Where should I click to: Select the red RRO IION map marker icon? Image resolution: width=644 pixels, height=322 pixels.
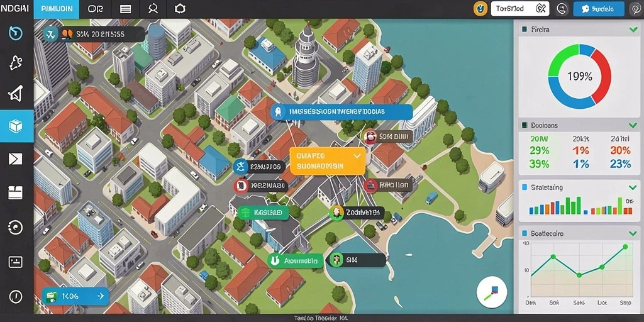point(370,186)
